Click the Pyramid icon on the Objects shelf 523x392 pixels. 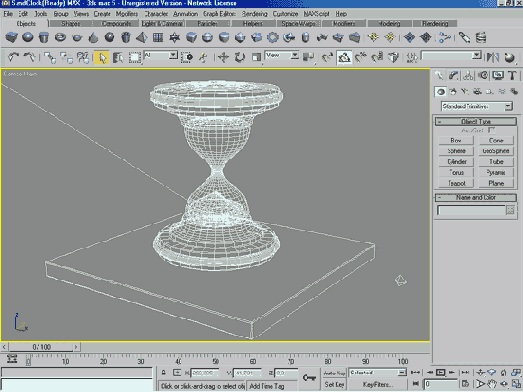coord(142,37)
